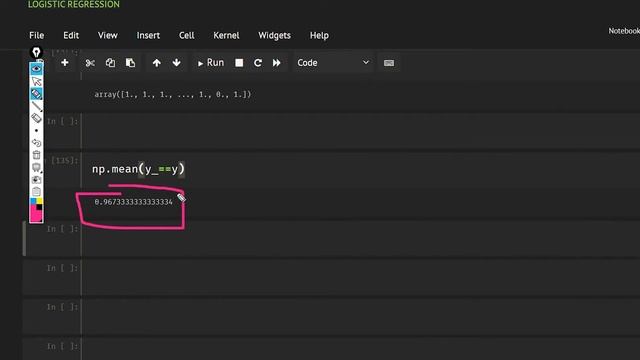640x360 pixels.
Task: Restart and run all with fast-forward
Action: coord(276,63)
